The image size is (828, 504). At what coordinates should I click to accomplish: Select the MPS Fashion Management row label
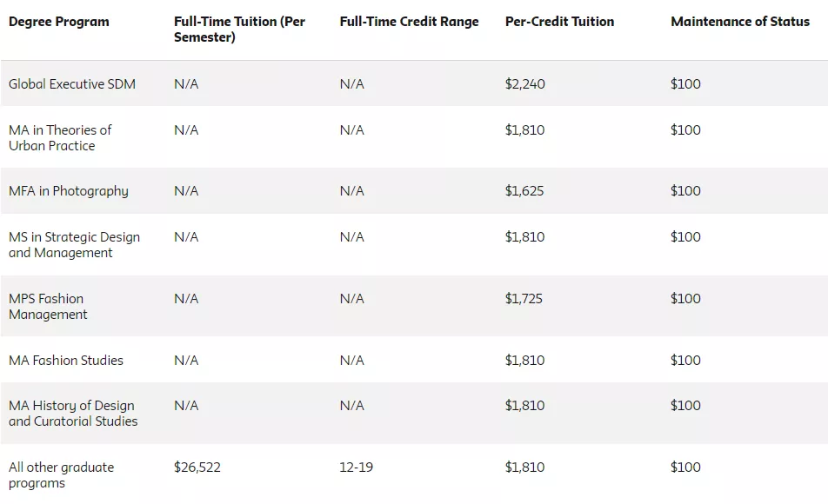[48, 306]
